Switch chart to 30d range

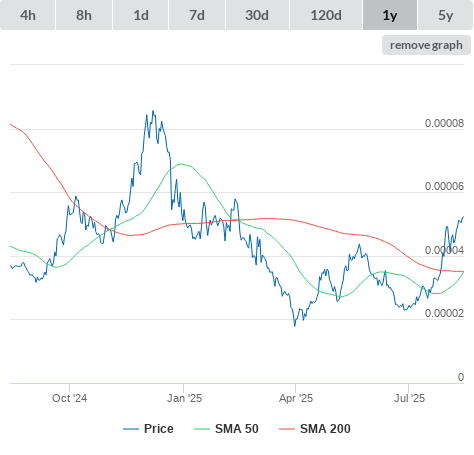pos(257,15)
